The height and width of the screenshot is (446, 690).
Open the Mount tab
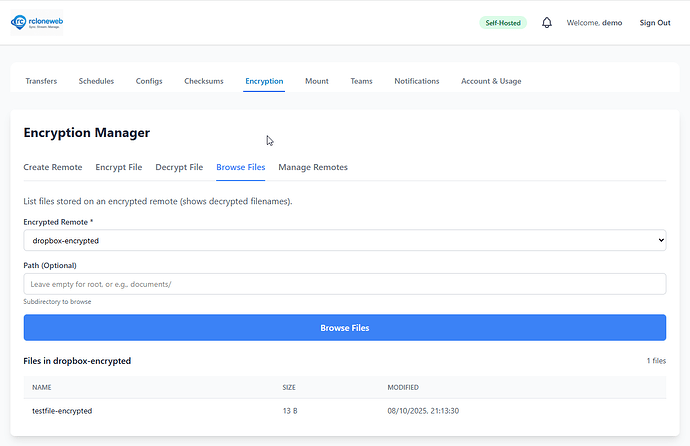317,81
